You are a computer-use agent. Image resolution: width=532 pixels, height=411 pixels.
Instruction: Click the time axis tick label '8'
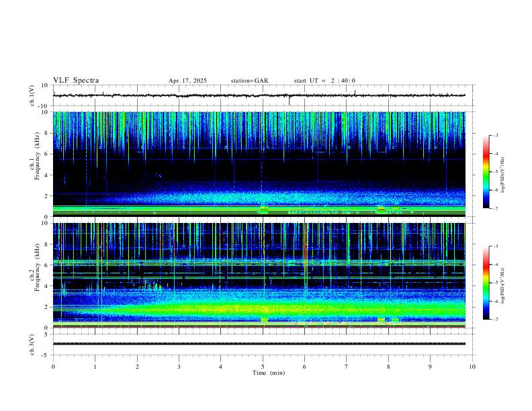coord(388,367)
